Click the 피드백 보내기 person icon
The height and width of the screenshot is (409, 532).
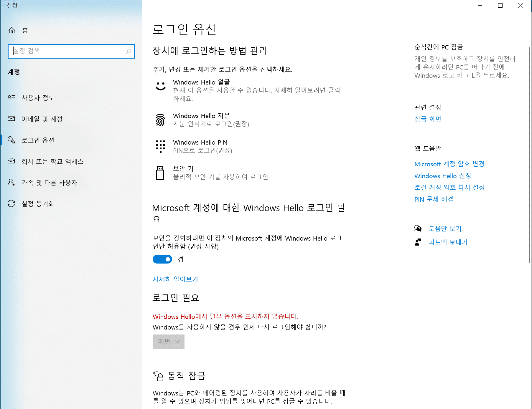[418, 242]
